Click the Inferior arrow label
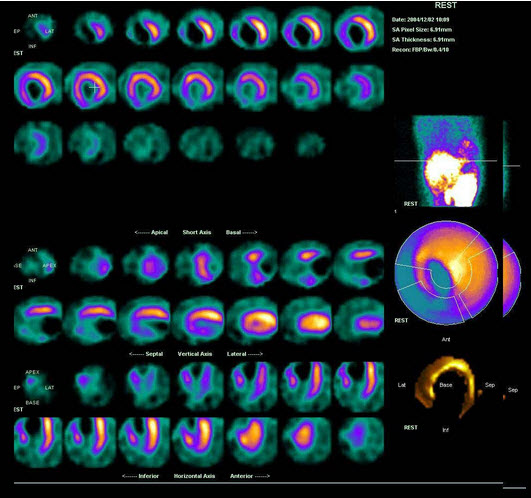 click(140, 476)
